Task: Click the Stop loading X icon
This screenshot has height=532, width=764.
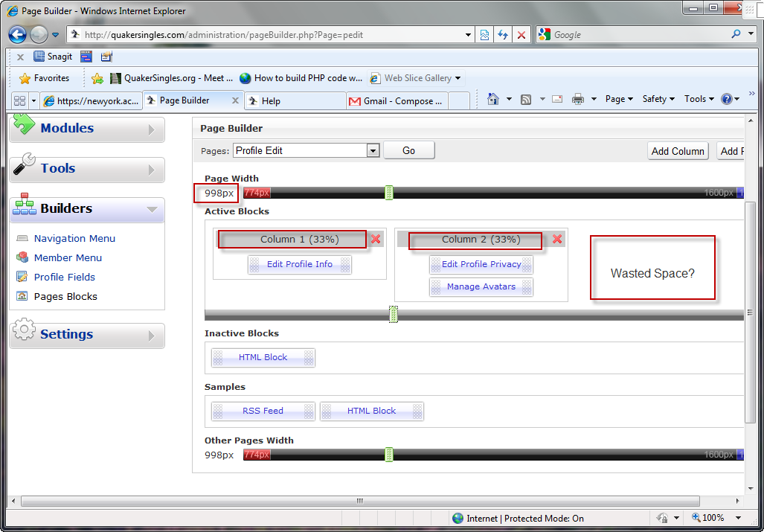Action: (521, 35)
